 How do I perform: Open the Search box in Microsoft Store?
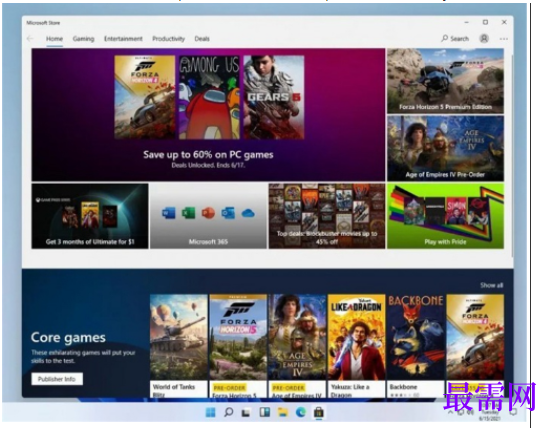pyautogui.click(x=455, y=39)
